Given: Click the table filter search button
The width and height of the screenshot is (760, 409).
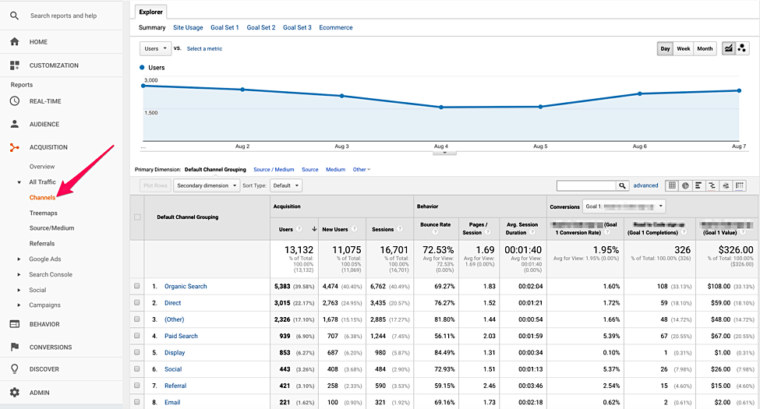Looking at the screenshot, I should [622, 186].
